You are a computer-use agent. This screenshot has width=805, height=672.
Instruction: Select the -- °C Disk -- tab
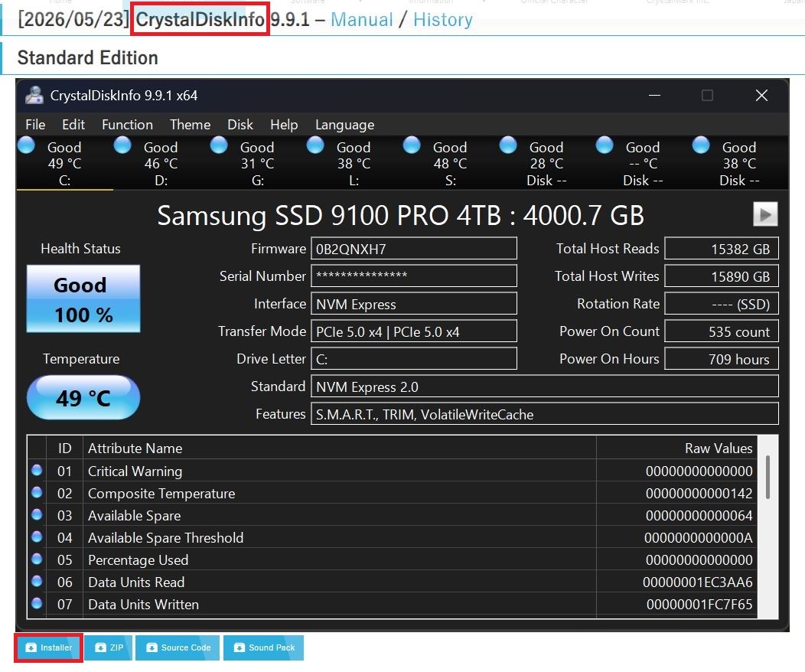(x=643, y=163)
